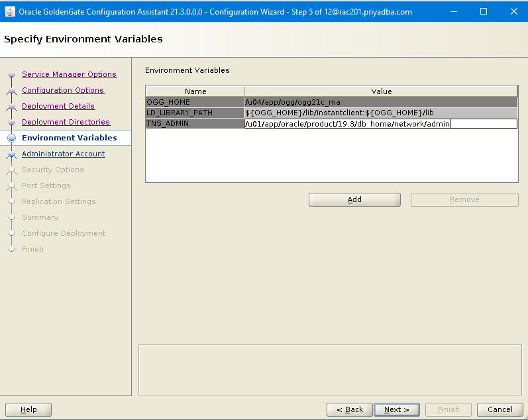Click the Service Manager Options step bullet

11,74
